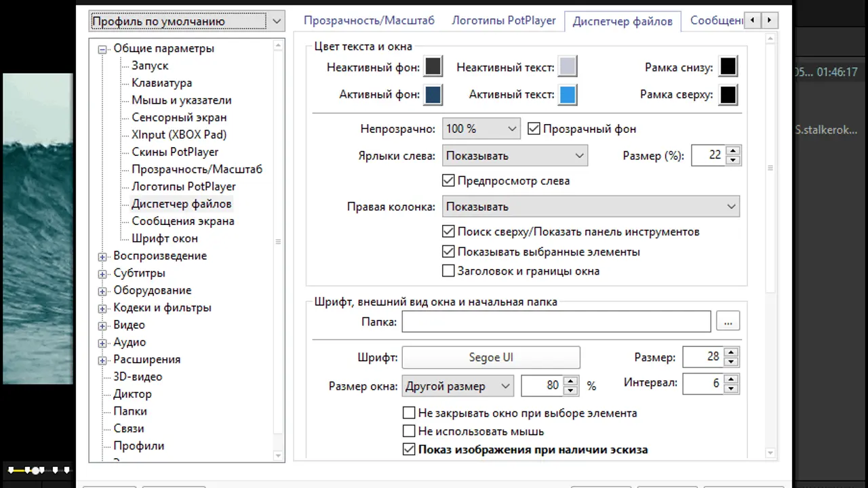Enable Заголовок и границы окна
The width and height of the screenshot is (868, 488).
tap(448, 271)
